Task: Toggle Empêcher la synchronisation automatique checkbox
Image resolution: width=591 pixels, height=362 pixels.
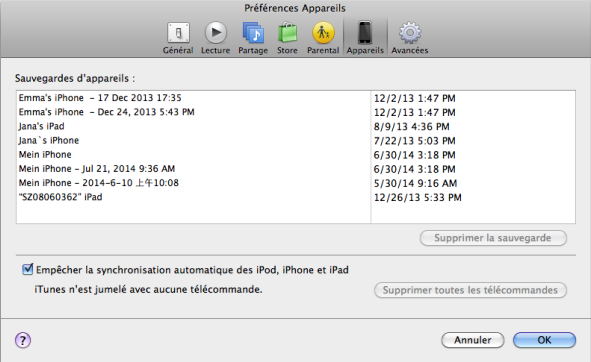Action: [x=28, y=269]
